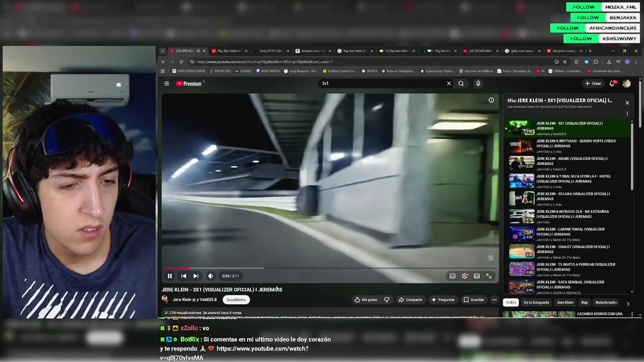
Task: Show more filter chips with arrow
Action: point(628,303)
